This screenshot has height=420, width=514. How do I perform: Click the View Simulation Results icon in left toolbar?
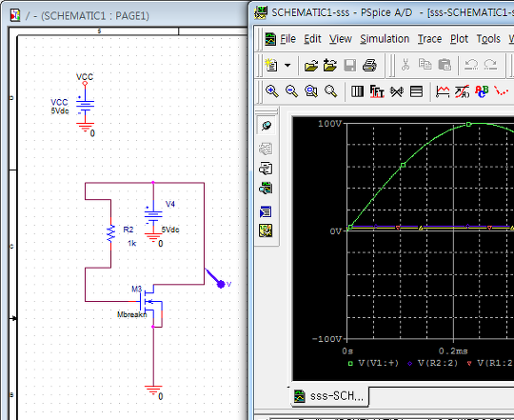point(266,169)
